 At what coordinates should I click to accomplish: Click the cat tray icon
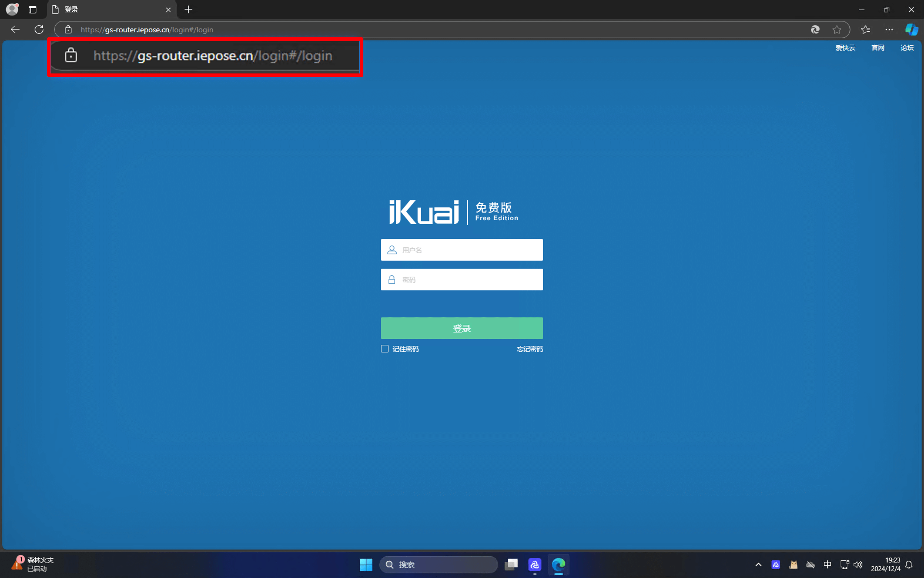click(793, 564)
